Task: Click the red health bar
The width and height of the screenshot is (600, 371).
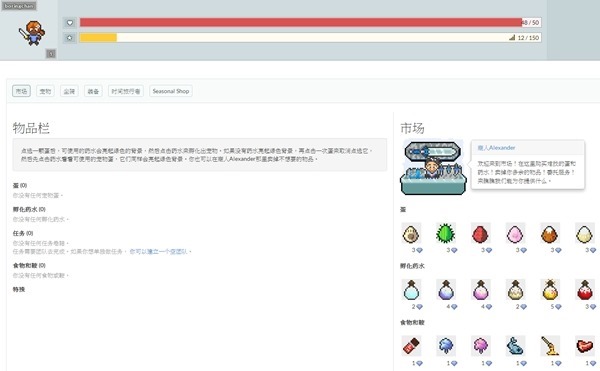Action: 310,23
